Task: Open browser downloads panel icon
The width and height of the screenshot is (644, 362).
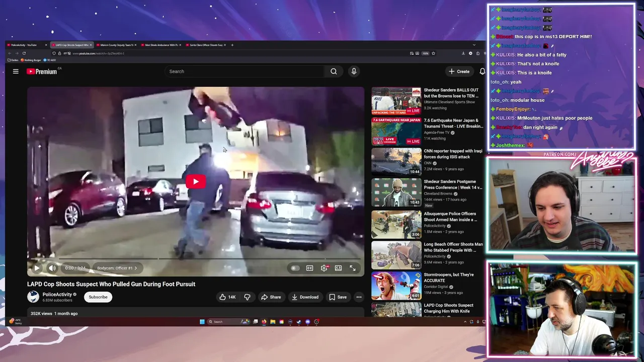Action: [463, 53]
